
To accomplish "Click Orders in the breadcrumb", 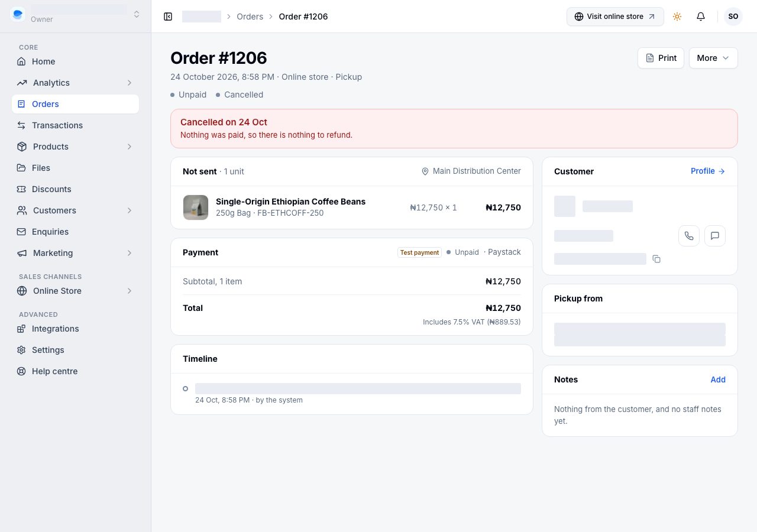I will point(250,17).
